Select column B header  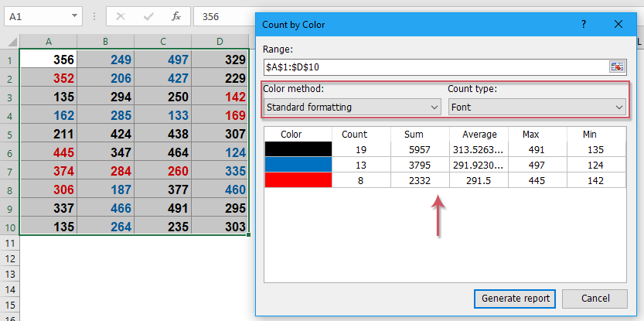pos(106,42)
